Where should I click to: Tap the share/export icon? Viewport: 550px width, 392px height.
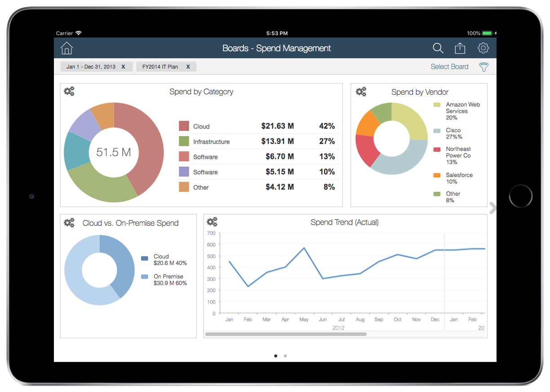[460, 48]
